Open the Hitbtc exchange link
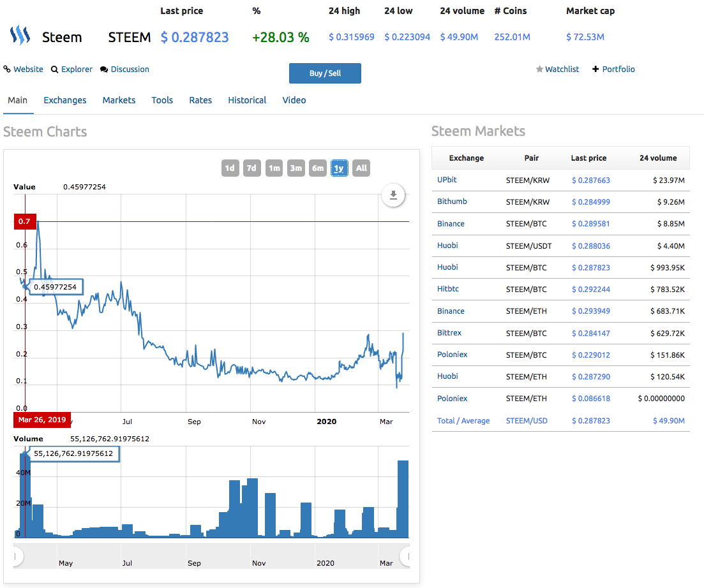 pos(448,289)
